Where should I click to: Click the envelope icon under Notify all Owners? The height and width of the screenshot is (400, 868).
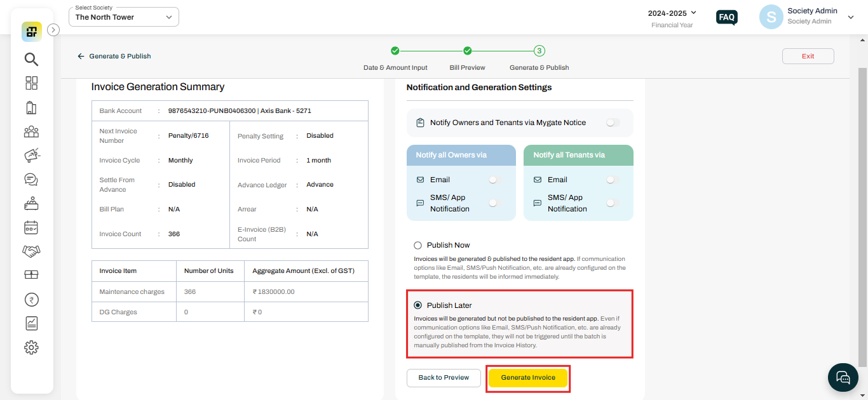pos(420,180)
